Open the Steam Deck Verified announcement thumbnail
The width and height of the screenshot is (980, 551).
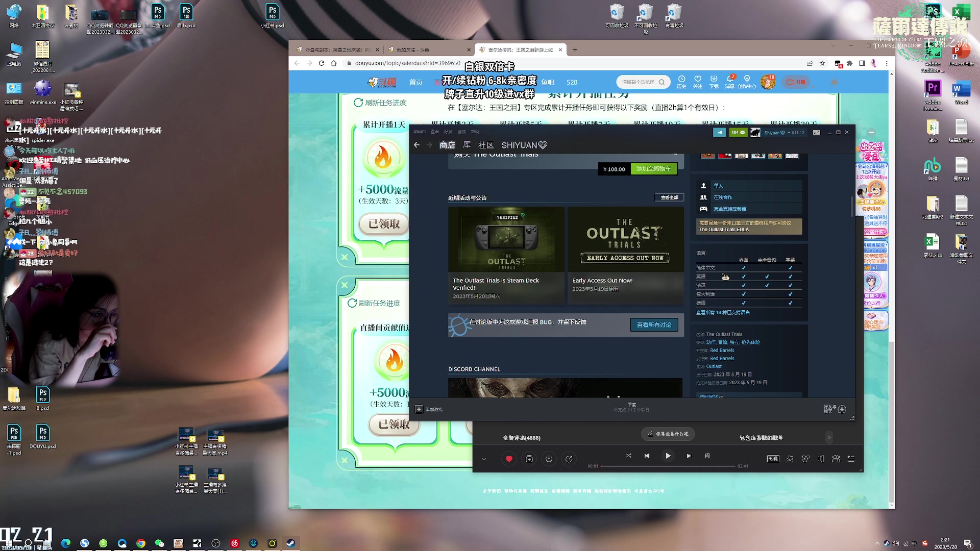coord(506,239)
